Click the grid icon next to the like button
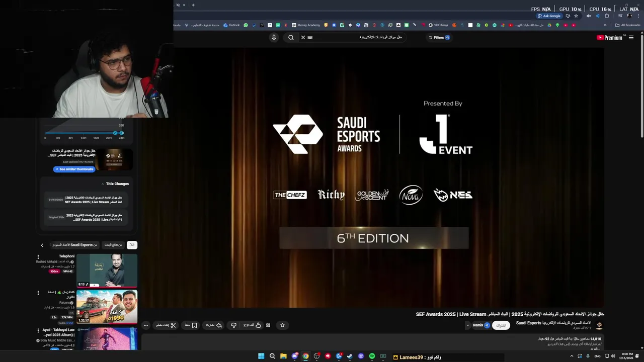 click(x=268, y=325)
